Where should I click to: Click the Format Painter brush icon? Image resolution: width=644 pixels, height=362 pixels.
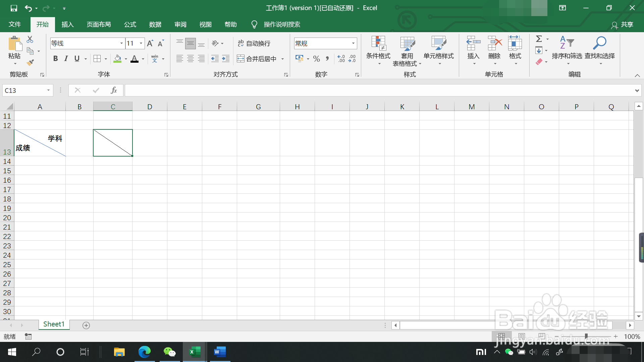pyautogui.click(x=30, y=62)
